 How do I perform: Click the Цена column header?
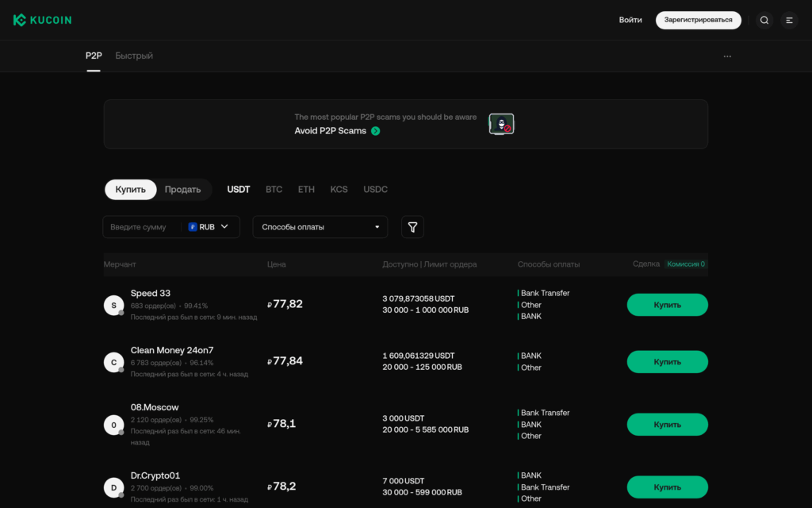click(277, 264)
